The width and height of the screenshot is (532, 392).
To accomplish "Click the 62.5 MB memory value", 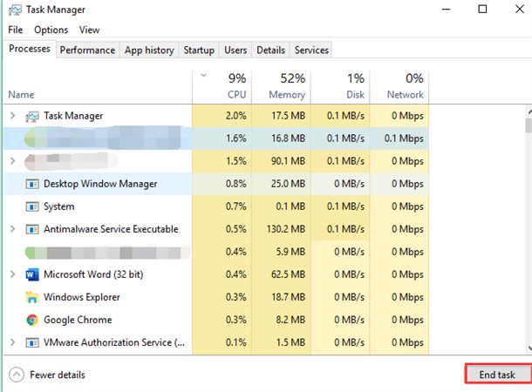I will tap(288, 274).
